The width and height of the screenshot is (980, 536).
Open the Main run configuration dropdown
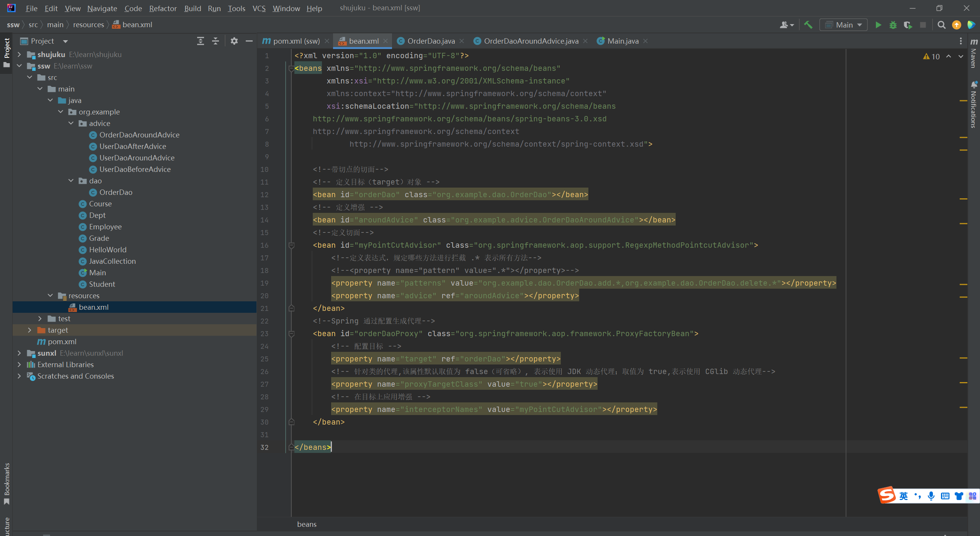(x=844, y=25)
